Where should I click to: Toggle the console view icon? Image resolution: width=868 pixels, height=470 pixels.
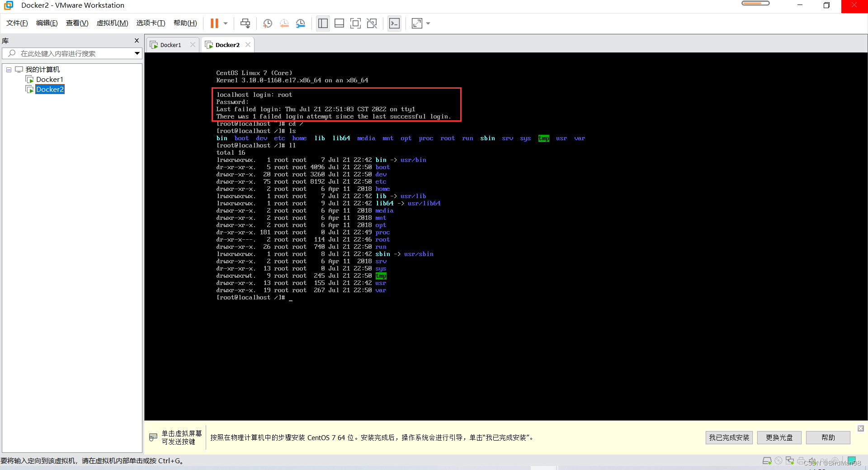[394, 24]
